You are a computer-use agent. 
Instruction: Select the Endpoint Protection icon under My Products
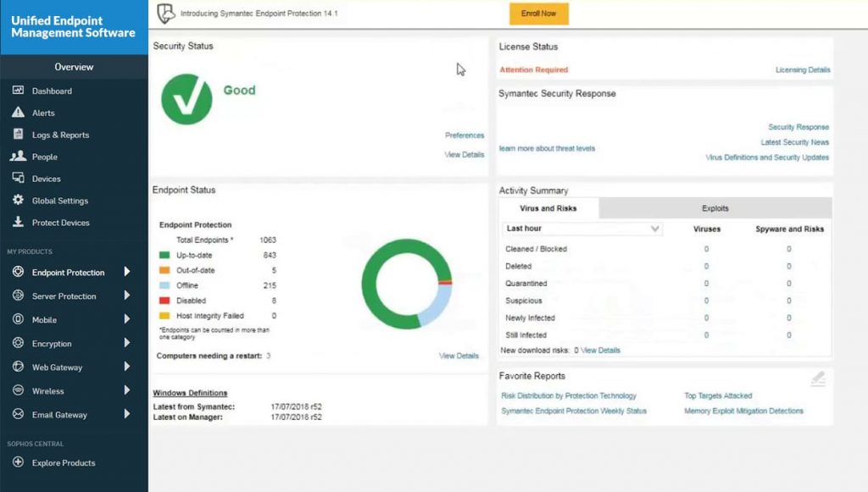19,273
